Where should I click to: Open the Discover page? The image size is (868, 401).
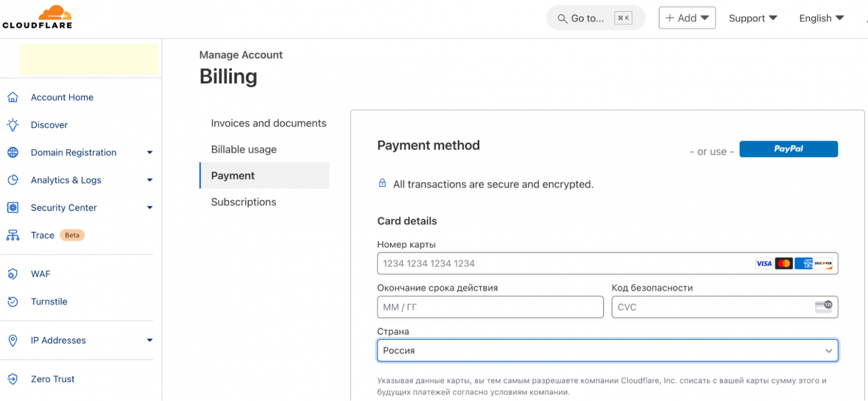tap(49, 125)
